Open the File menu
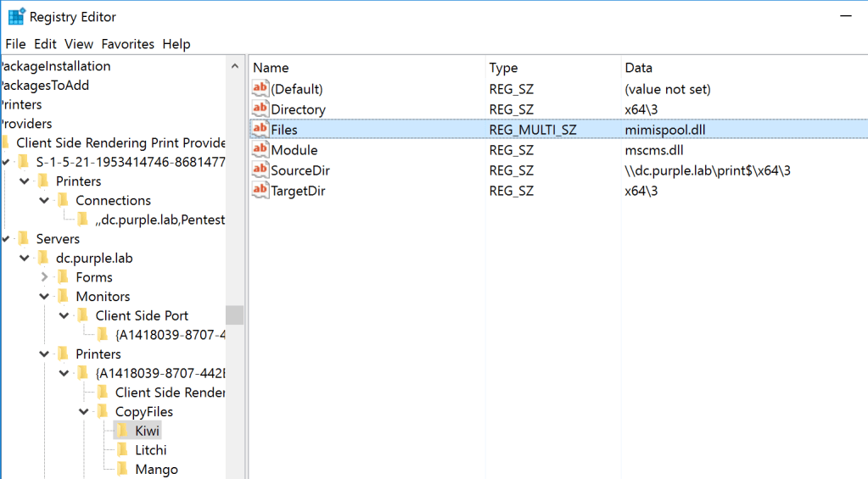Screen dimensions: 868x479 click(16, 44)
